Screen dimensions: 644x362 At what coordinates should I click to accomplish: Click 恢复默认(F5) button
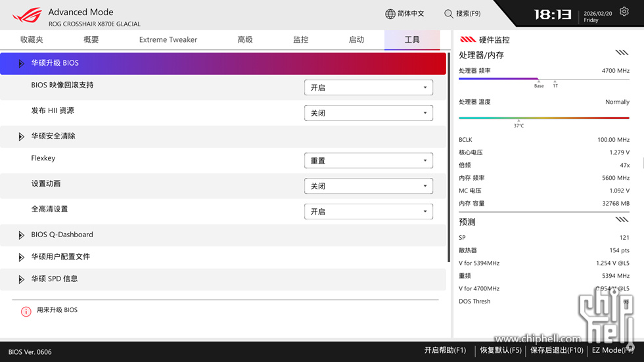[500, 350]
